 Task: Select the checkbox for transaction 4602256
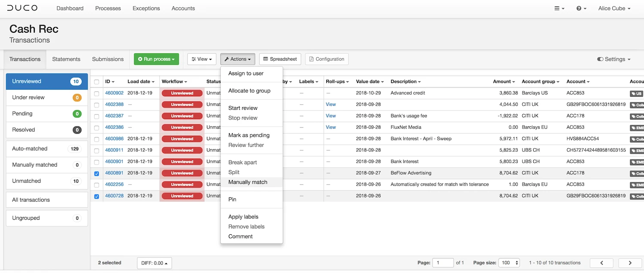pyautogui.click(x=97, y=185)
